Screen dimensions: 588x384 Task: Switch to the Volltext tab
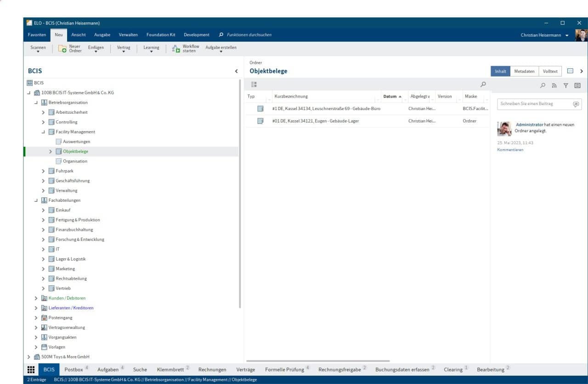pyautogui.click(x=550, y=71)
